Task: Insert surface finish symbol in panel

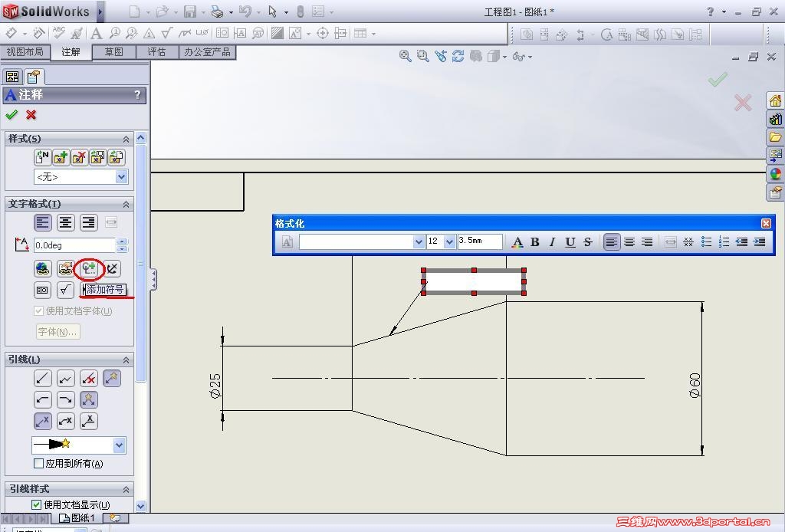Action: click(66, 290)
